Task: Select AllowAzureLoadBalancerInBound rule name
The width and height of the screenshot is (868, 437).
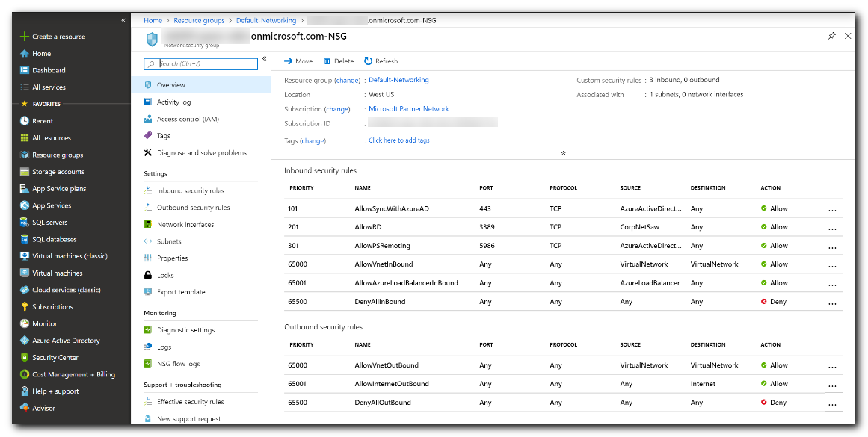Action: tap(406, 282)
